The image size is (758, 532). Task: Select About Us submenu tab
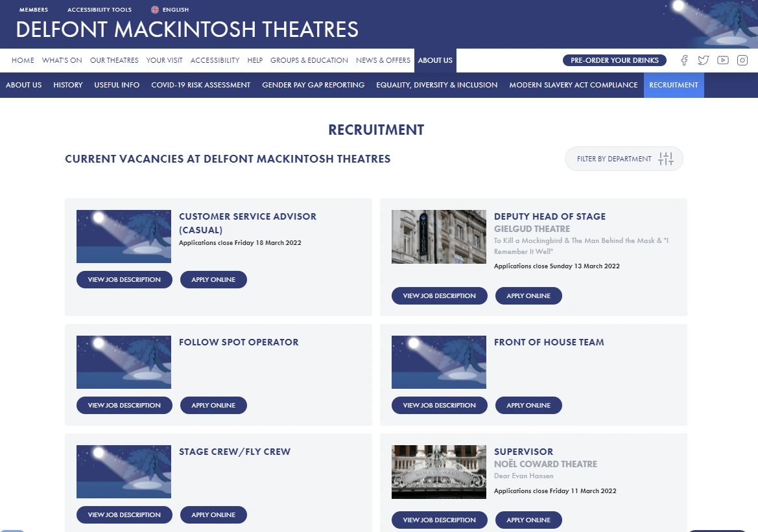pyautogui.click(x=24, y=85)
